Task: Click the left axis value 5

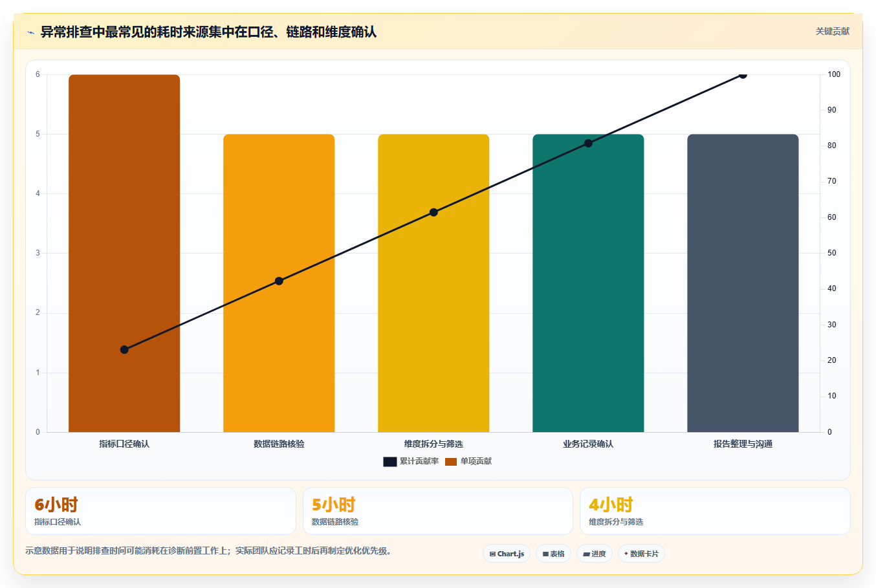Action: 38,134
